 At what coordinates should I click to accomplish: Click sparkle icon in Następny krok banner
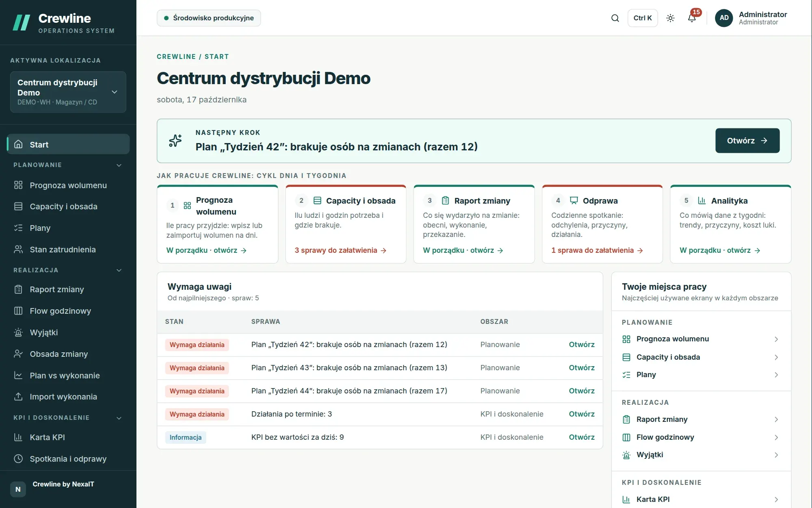[175, 141]
